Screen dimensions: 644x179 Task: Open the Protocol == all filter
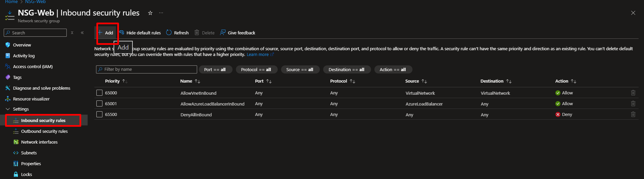coord(256,69)
